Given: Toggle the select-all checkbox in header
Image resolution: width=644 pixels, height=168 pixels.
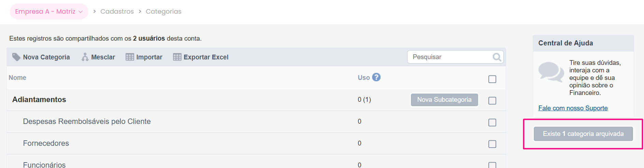Looking at the screenshot, I should [x=492, y=79].
